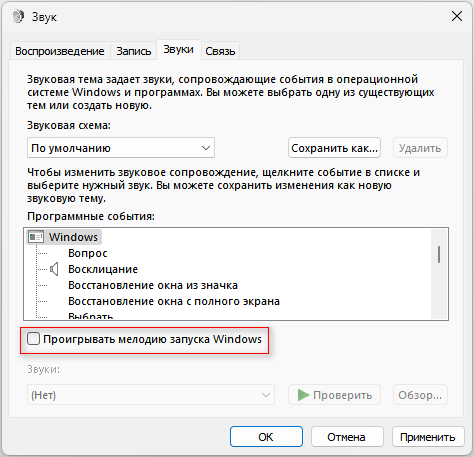Viewport: 474px width, 457px height.
Task: Click the Применить button
Action: tap(428, 437)
